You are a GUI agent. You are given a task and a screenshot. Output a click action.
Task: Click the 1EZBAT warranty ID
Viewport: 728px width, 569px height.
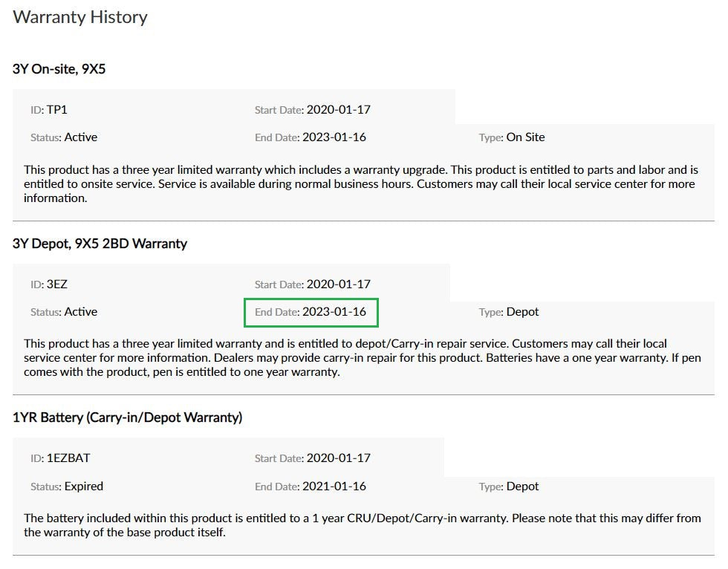click(x=68, y=458)
